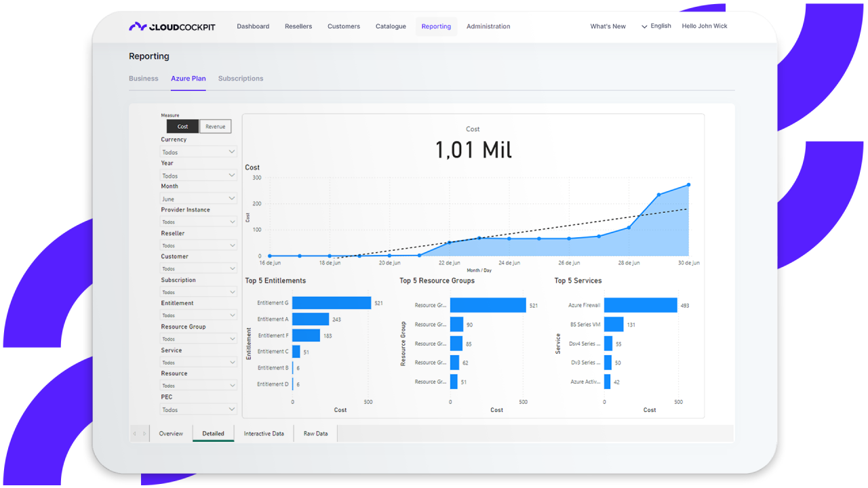Toggle the Cost measure button

(x=182, y=127)
